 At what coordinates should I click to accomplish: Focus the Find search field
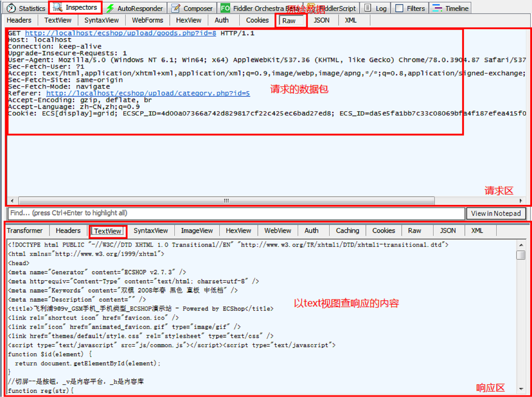pyautogui.click(x=236, y=213)
